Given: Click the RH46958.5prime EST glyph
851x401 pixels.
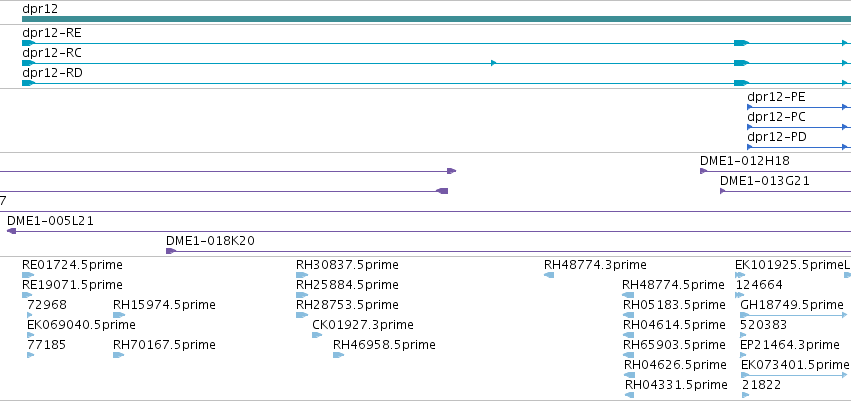Looking at the screenshot, I should 339,355.
